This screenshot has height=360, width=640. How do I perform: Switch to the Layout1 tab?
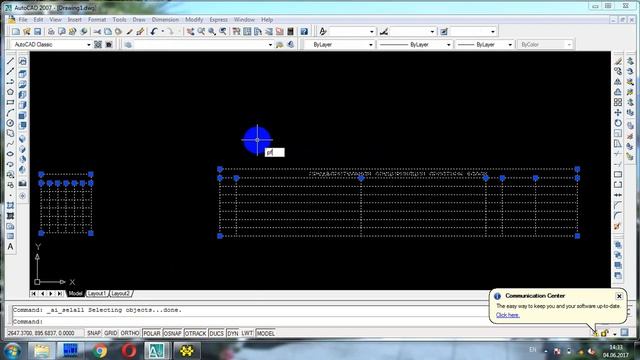pos(97,293)
